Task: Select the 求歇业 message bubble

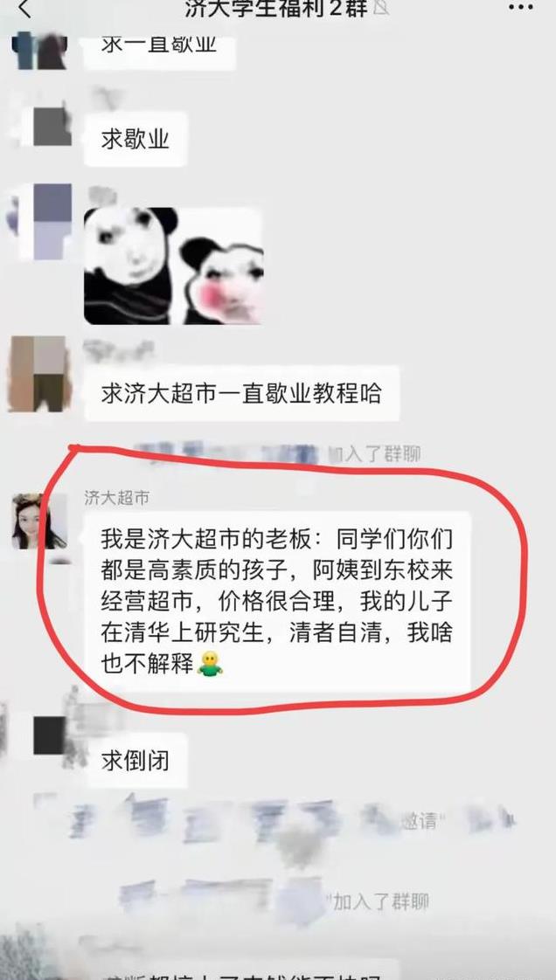Action: pyautogui.click(x=136, y=140)
